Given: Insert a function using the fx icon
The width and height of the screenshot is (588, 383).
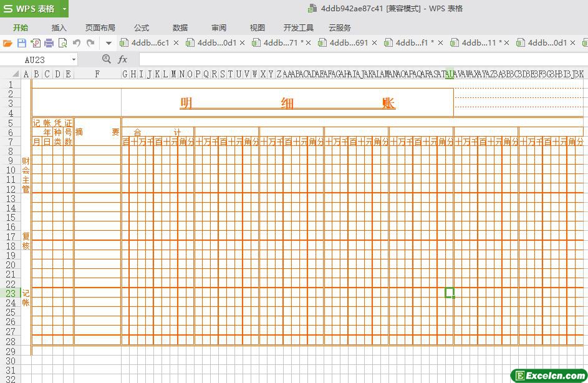Looking at the screenshot, I should coord(122,59).
